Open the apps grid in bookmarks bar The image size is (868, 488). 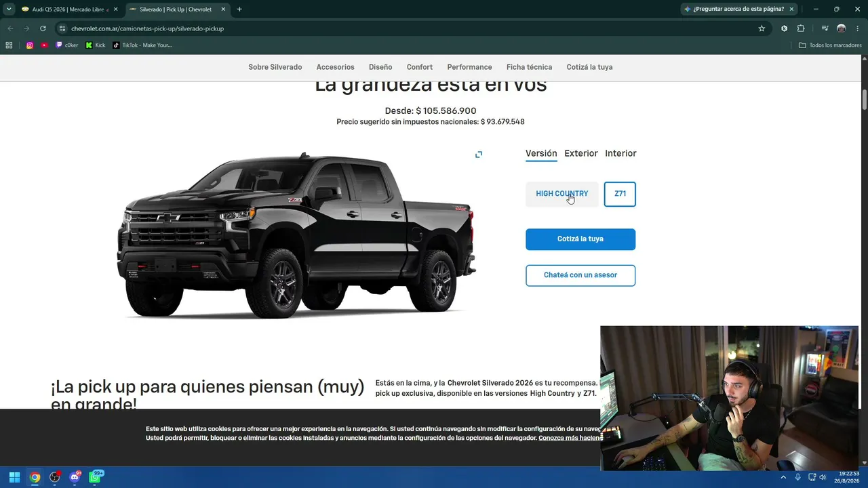point(9,45)
